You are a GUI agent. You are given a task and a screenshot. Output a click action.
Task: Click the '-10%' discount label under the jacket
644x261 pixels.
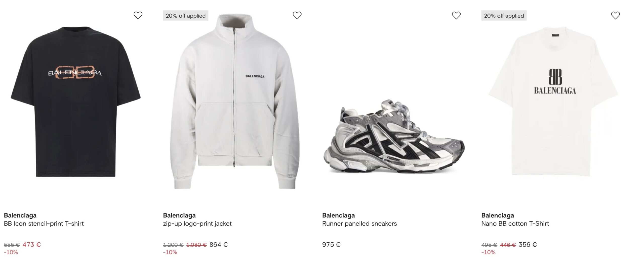pyautogui.click(x=170, y=254)
